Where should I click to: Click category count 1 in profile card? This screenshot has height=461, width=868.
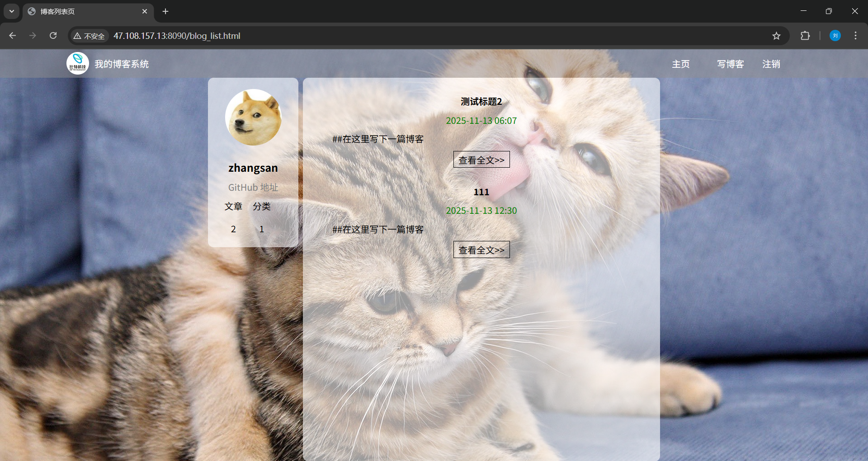tap(262, 229)
